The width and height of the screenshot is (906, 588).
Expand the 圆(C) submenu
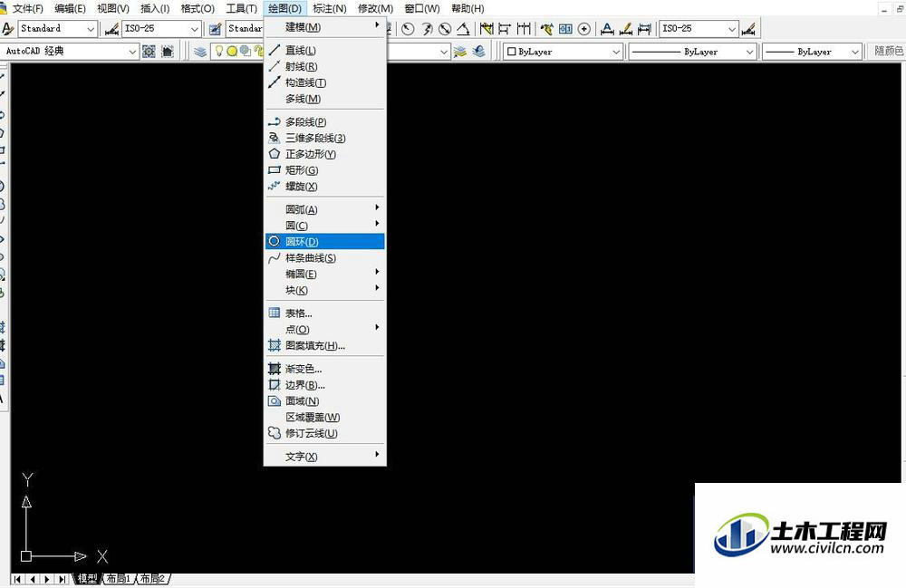tap(324, 226)
